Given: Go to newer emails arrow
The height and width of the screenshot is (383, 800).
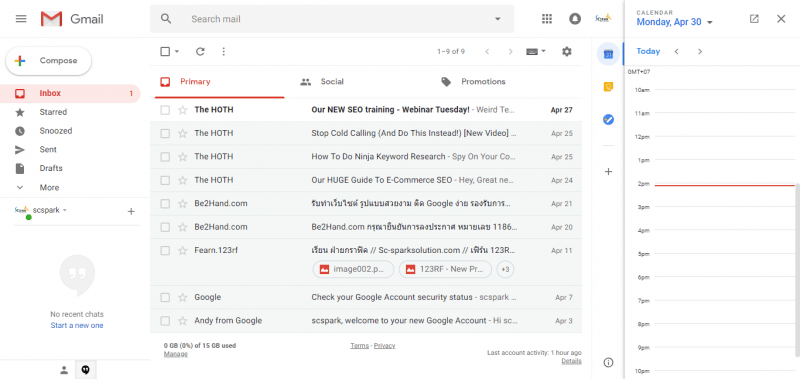Looking at the screenshot, I should pyautogui.click(x=487, y=52).
